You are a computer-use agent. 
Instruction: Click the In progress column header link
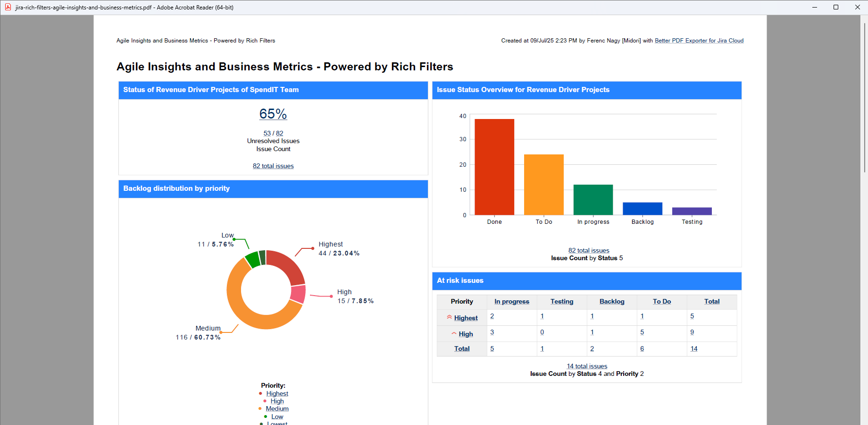pos(511,301)
